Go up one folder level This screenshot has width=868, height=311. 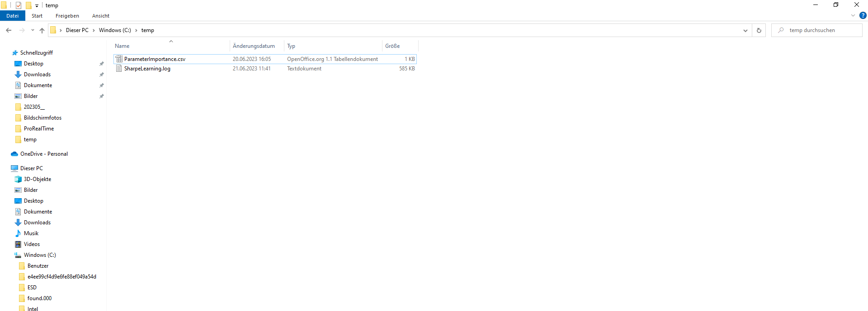click(42, 30)
